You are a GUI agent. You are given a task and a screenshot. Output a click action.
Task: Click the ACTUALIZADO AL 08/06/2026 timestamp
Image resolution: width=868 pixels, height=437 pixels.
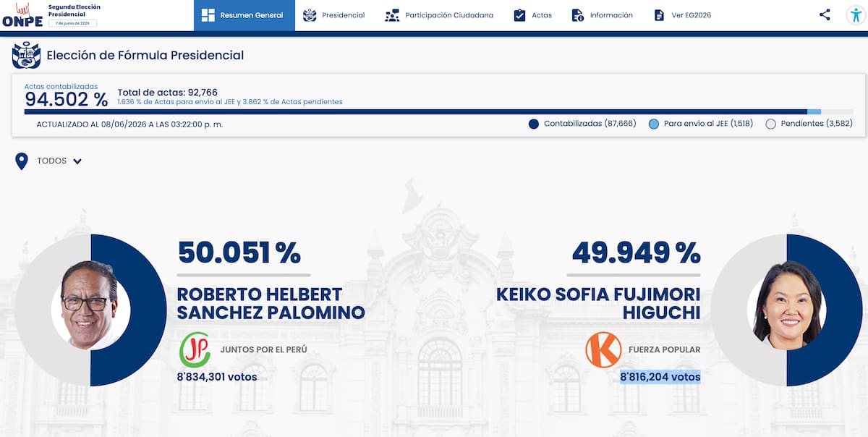click(129, 124)
